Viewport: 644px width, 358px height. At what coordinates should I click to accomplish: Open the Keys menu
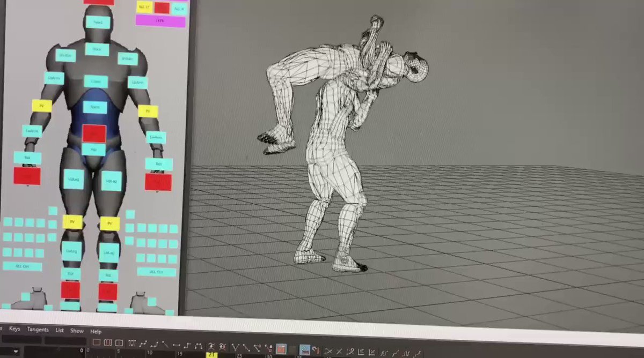click(x=14, y=329)
